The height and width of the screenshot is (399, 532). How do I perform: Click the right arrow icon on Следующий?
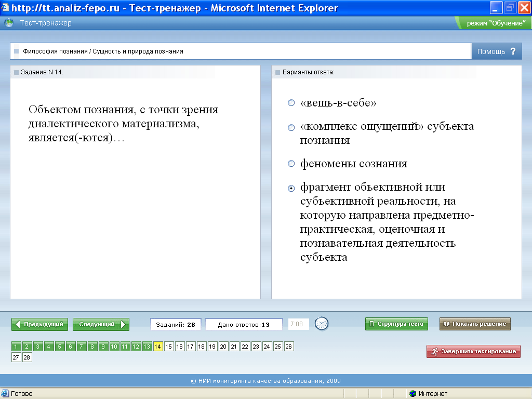point(123,324)
